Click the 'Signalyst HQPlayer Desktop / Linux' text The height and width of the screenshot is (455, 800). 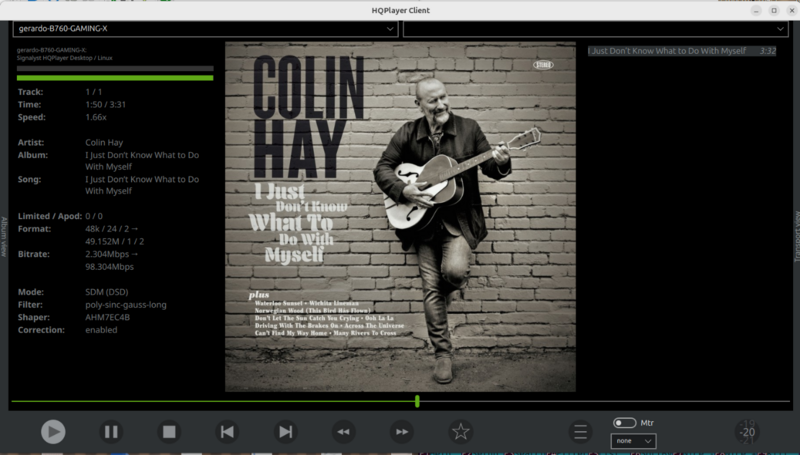pos(64,58)
